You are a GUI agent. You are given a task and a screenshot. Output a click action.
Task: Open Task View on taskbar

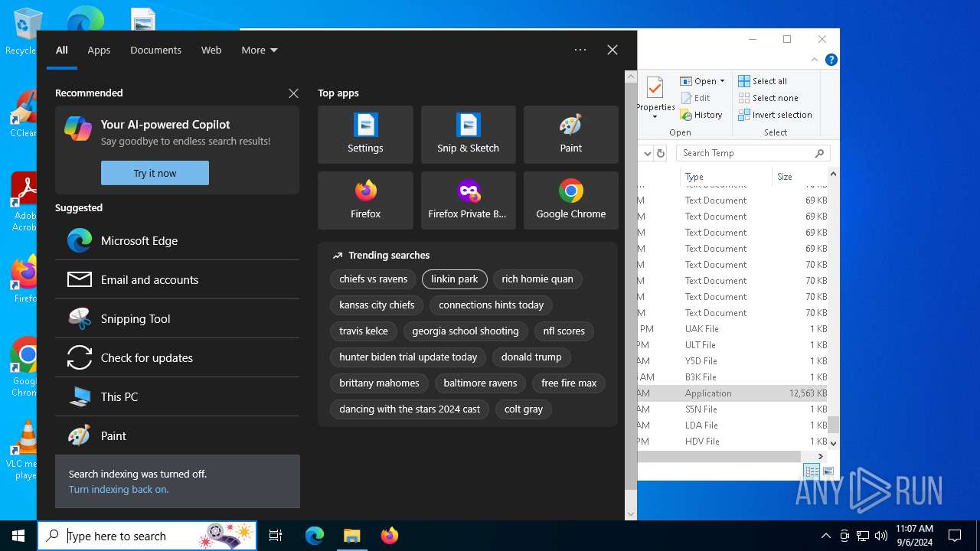(x=276, y=536)
